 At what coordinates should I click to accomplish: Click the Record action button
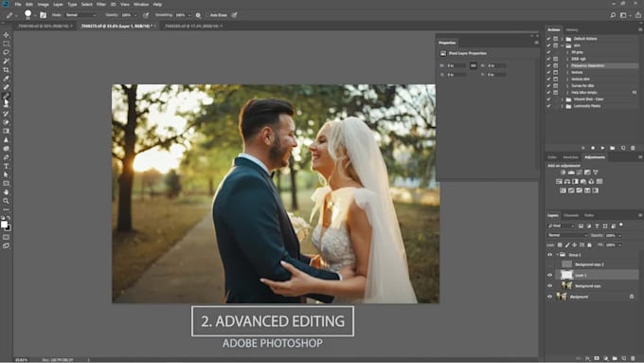pos(593,148)
